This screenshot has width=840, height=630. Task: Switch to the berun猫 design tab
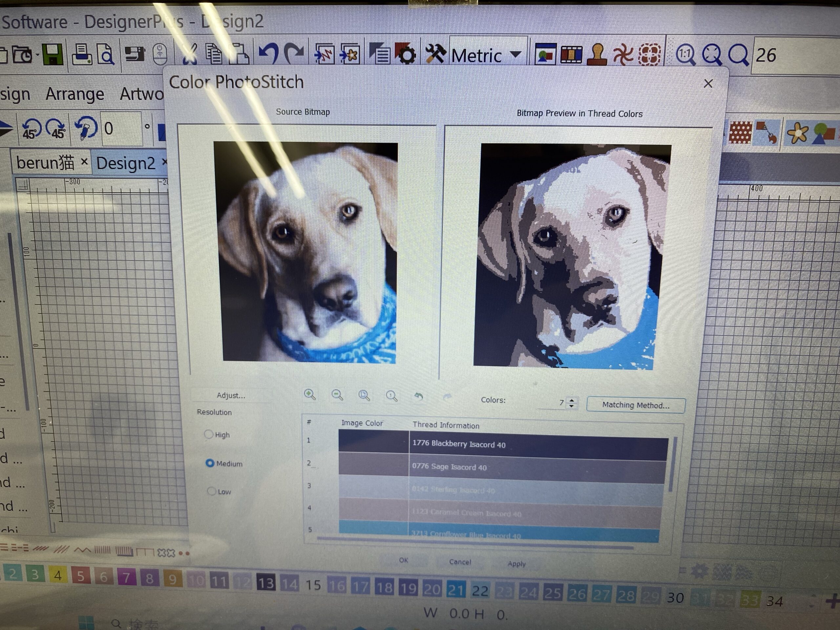(x=46, y=163)
